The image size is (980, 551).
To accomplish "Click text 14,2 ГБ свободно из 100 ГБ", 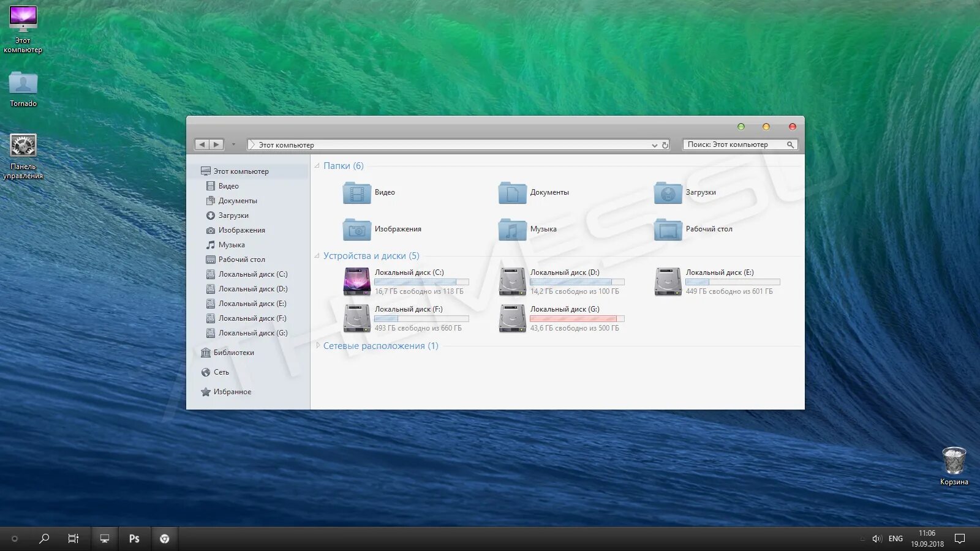I will (x=575, y=291).
